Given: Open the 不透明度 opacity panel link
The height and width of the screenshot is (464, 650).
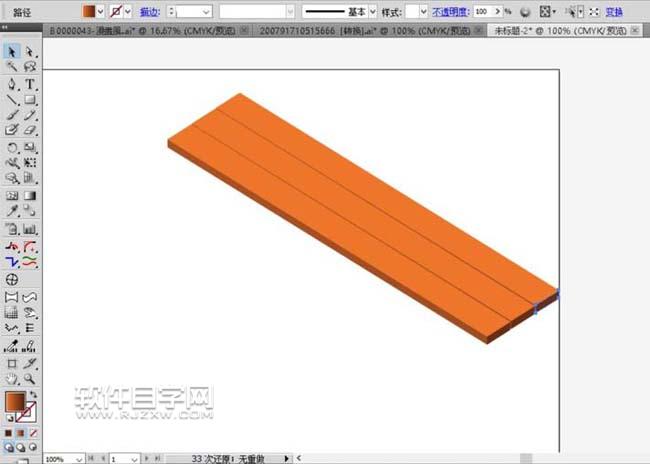Looking at the screenshot, I should pos(451,12).
